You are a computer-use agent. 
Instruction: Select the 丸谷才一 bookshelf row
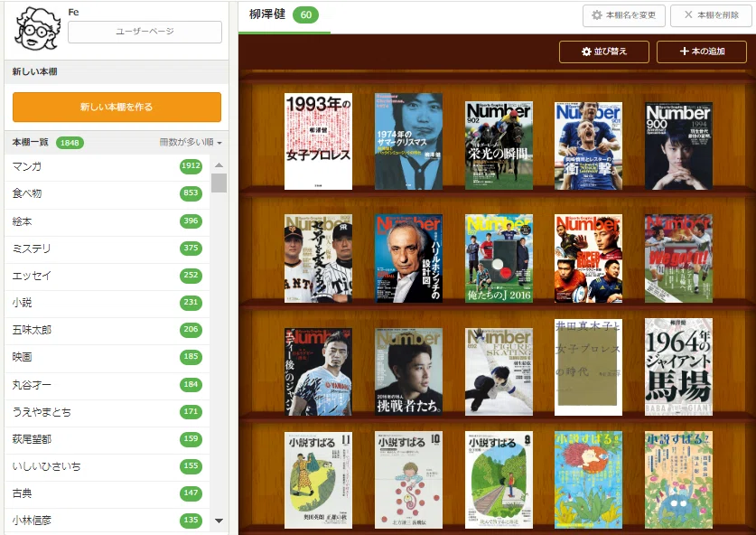pyautogui.click(x=107, y=385)
